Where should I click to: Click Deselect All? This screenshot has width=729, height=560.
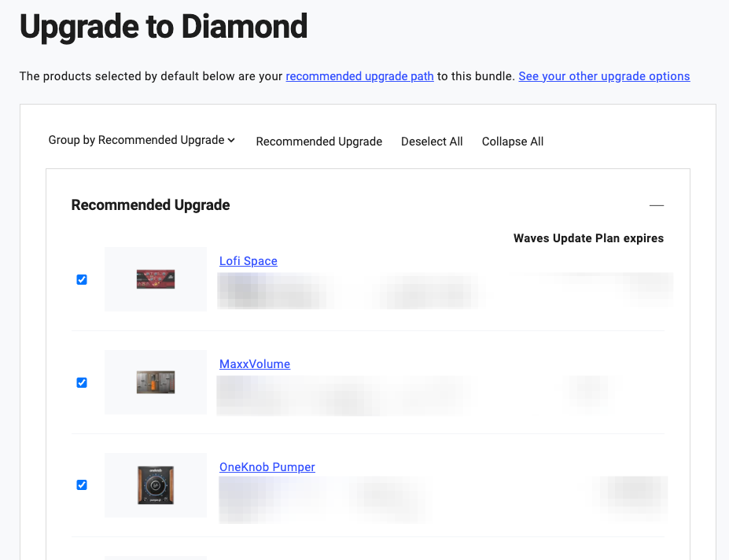[x=432, y=142]
